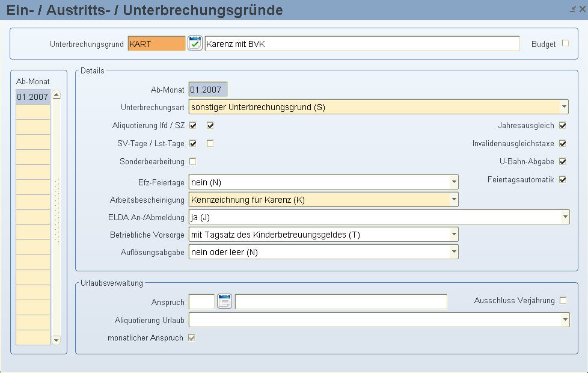The width and height of the screenshot is (588, 373).
Task: Expand the Efz-Feiertage dropdown
Action: pos(454,182)
